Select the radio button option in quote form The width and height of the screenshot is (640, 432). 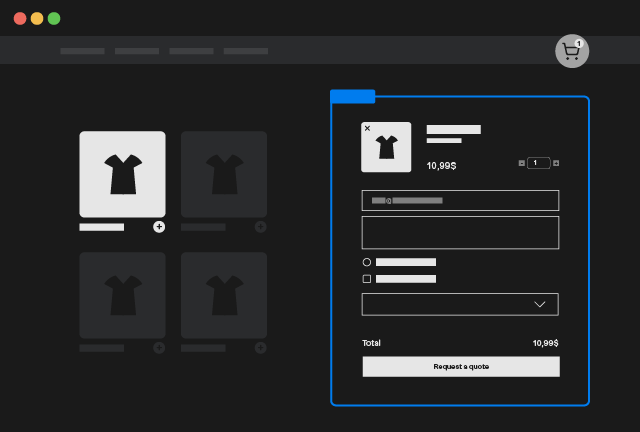[367, 262]
